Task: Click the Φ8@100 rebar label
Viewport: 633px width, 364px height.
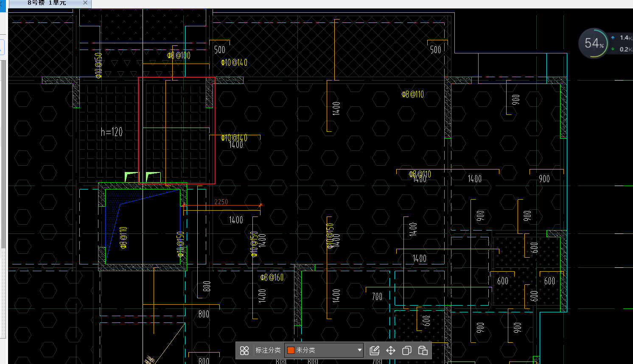Action: point(179,56)
